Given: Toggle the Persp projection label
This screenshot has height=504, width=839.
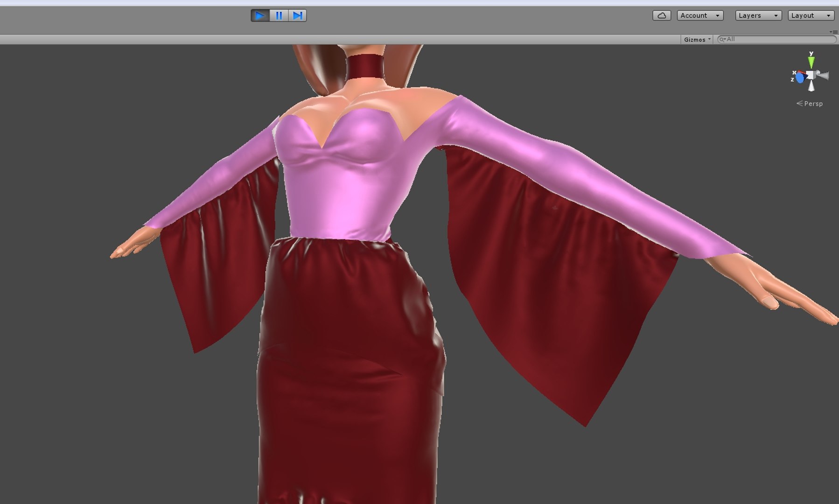Looking at the screenshot, I should [810, 104].
